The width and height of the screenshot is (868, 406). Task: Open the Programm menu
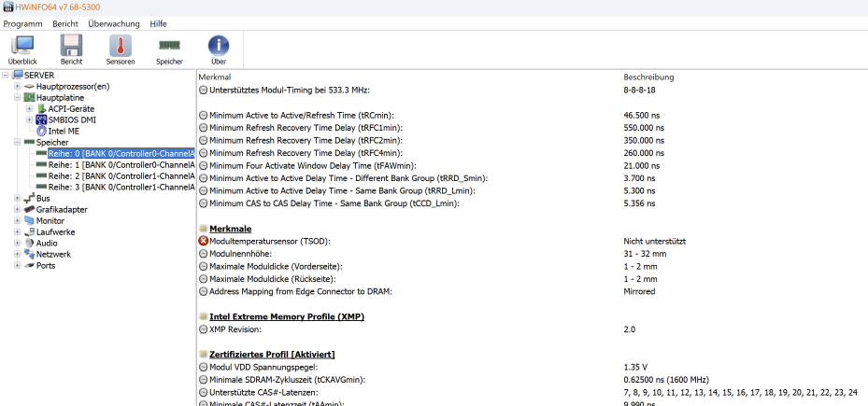[x=22, y=23]
